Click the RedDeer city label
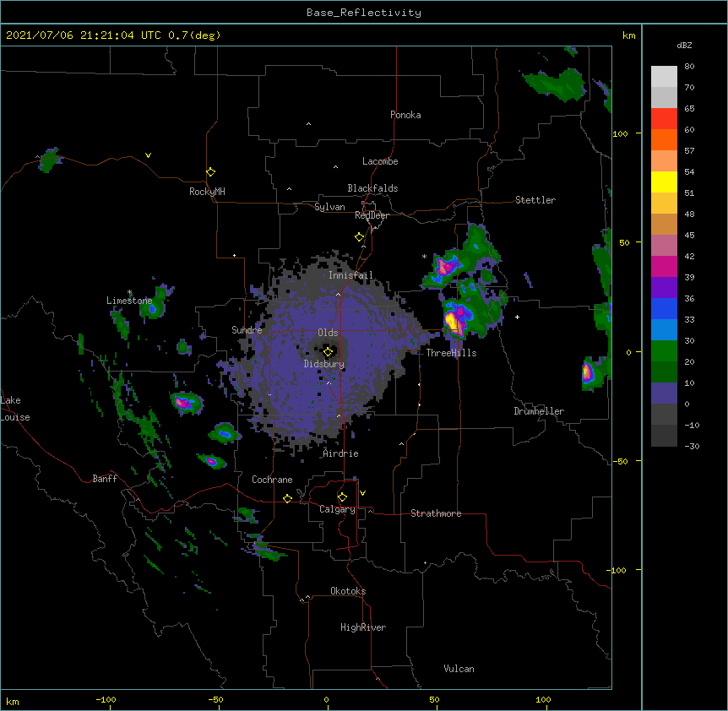 372,215
